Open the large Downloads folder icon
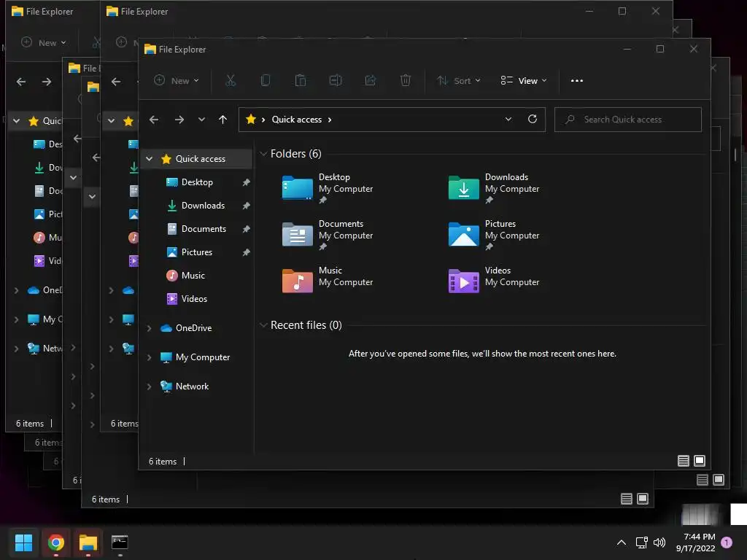This screenshot has width=747, height=560. 463,187
